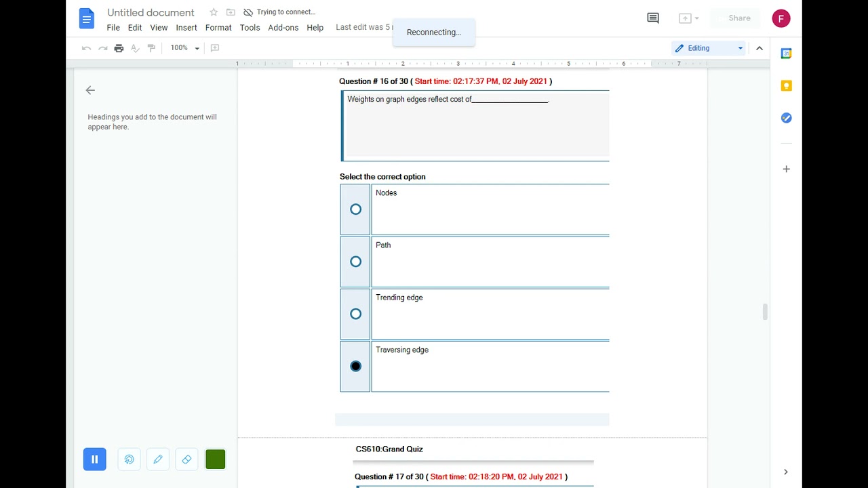Select the Path radio option
Image resolution: width=868 pixels, height=488 pixels.
pyautogui.click(x=355, y=262)
